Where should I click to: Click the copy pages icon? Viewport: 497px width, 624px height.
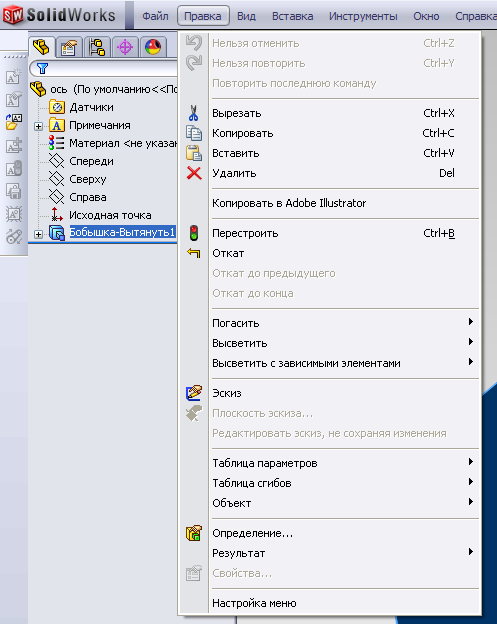point(194,133)
